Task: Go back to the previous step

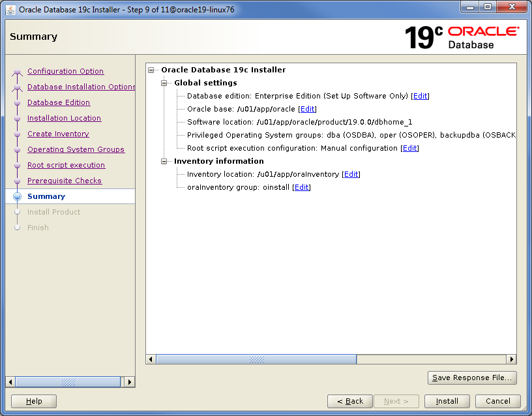Action: pos(350,401)
